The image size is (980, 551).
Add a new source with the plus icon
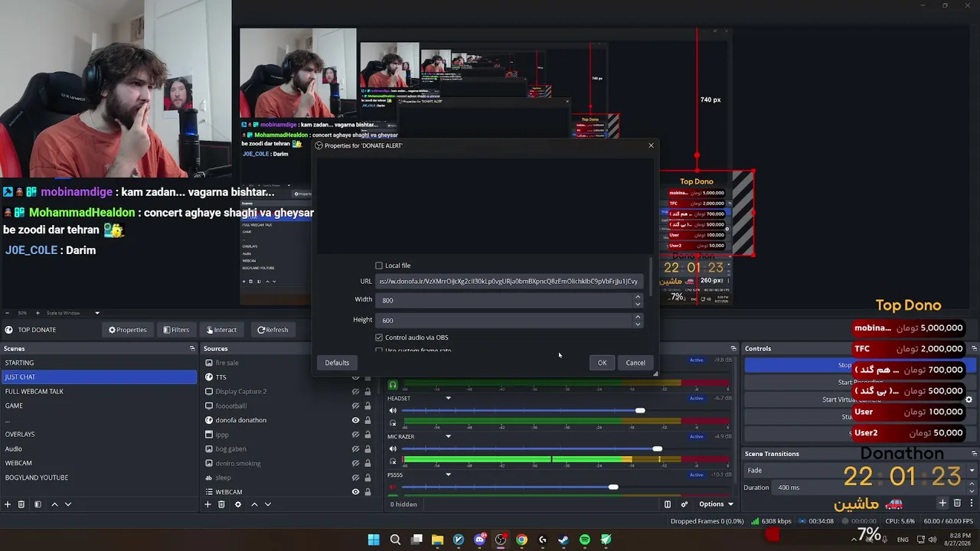point(207,504)
